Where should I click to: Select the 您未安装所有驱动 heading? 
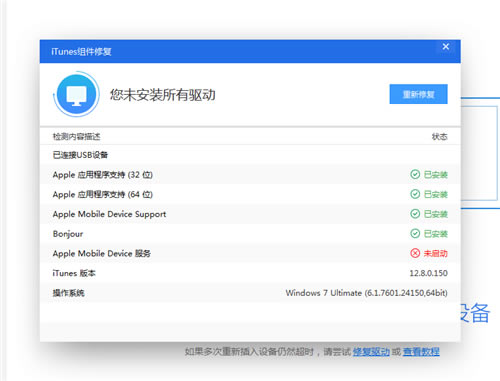(163, 95)
